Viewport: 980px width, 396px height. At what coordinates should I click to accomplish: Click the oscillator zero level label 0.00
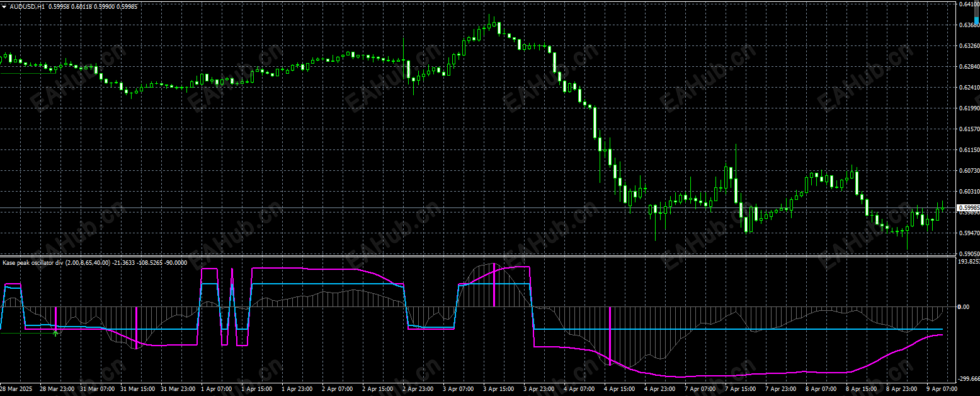point(964,307)
